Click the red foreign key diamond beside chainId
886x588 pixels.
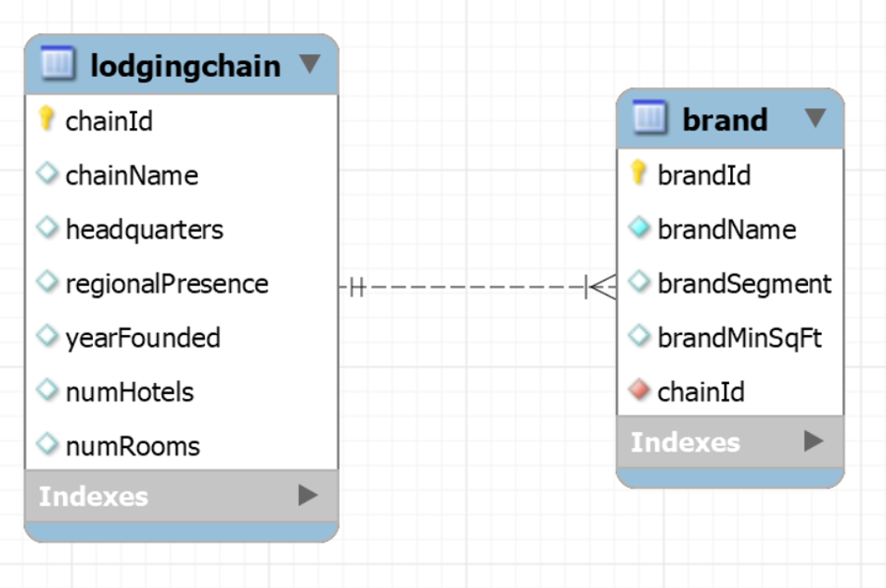[639, 390]
